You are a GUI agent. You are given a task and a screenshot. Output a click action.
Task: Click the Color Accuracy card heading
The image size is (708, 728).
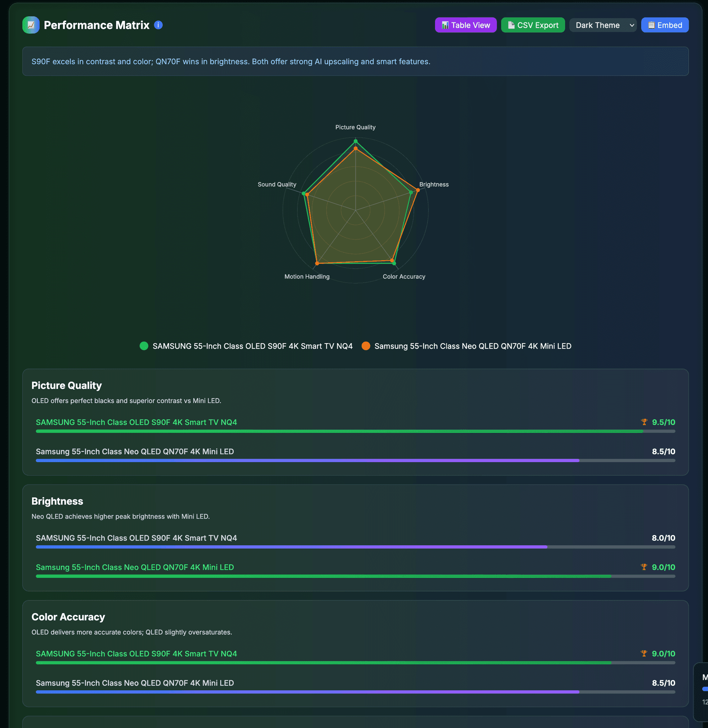pyautogui.click(x=68, y=617)
